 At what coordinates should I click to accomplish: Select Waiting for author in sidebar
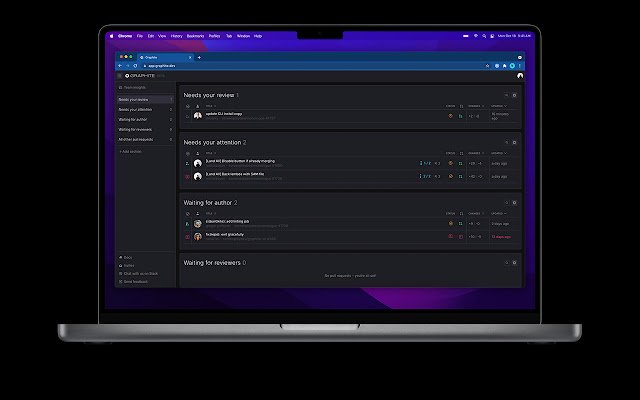click(x=145, y=120)
